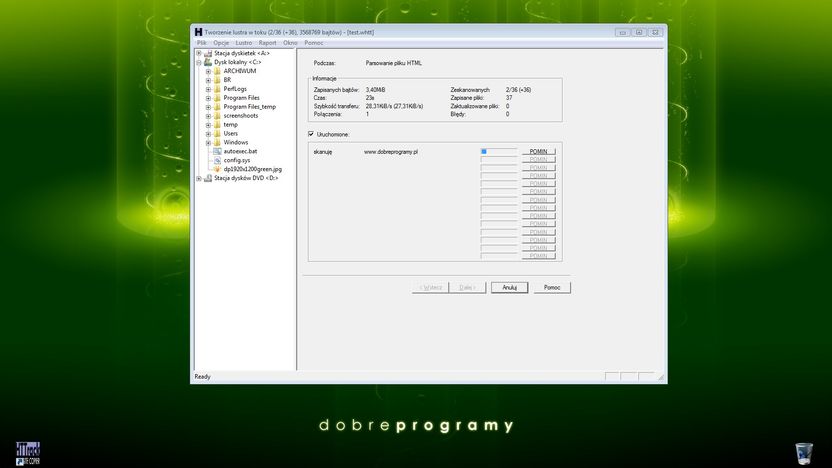The width and height of the screenshot is (832, 468).
Task: Expand the Stacja dysków DVD D: node
Action: [199, 178]
